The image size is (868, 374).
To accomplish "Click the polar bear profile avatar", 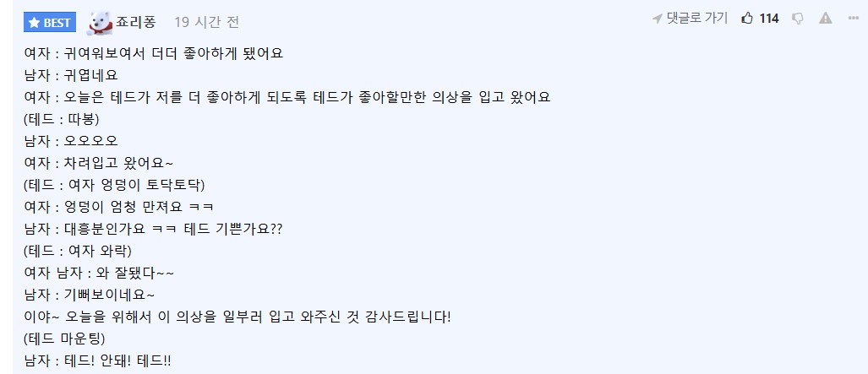I will coord(101,21).
